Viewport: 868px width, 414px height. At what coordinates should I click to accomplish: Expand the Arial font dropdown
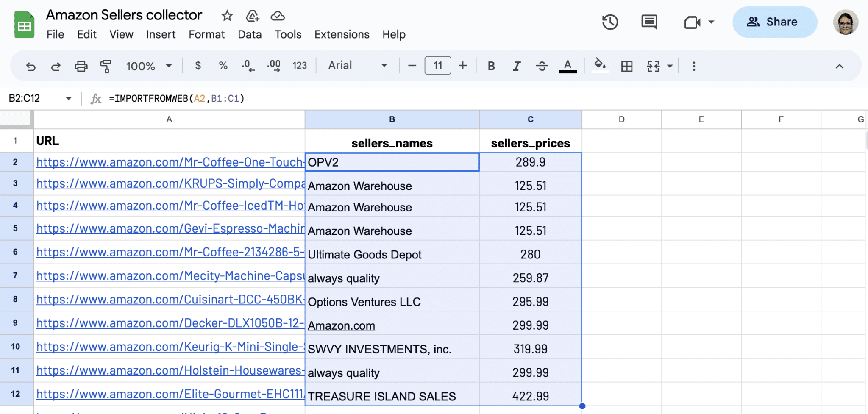pyautogui.click(x=358, y=66)
